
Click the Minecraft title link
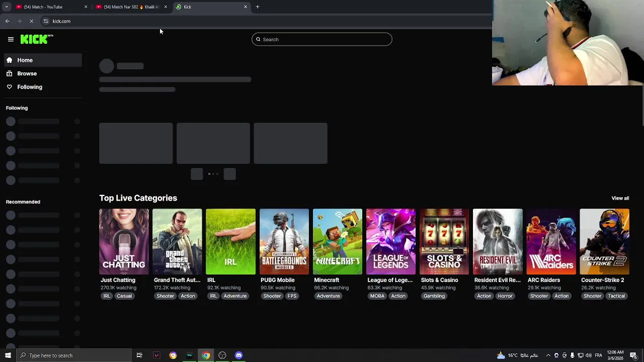(x=327, y=280)
